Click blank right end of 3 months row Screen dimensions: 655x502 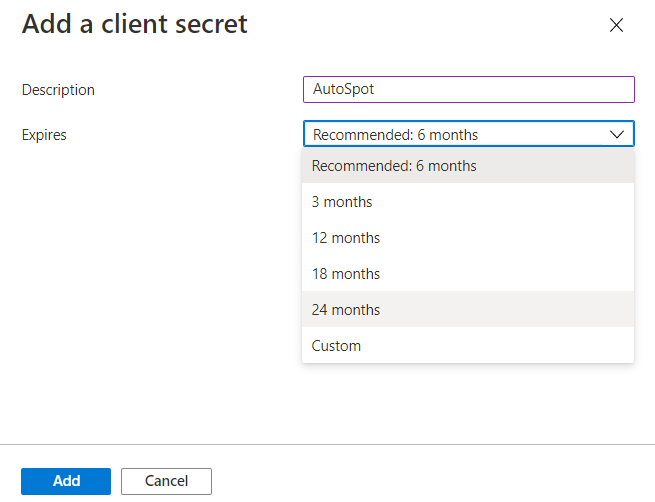(560, 202)
